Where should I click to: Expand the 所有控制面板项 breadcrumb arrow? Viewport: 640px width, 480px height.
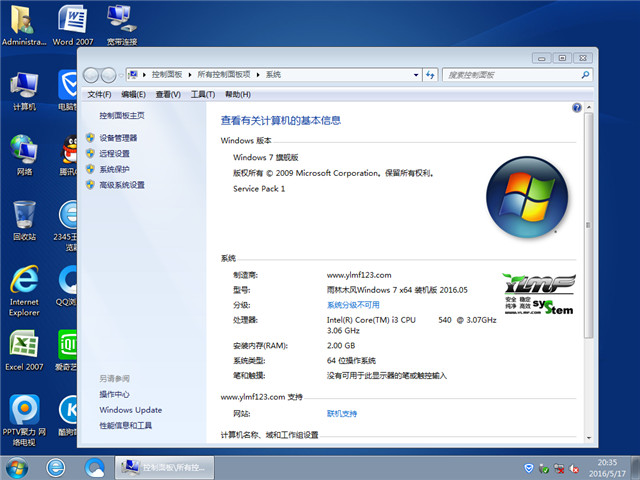tap(259, 74)
